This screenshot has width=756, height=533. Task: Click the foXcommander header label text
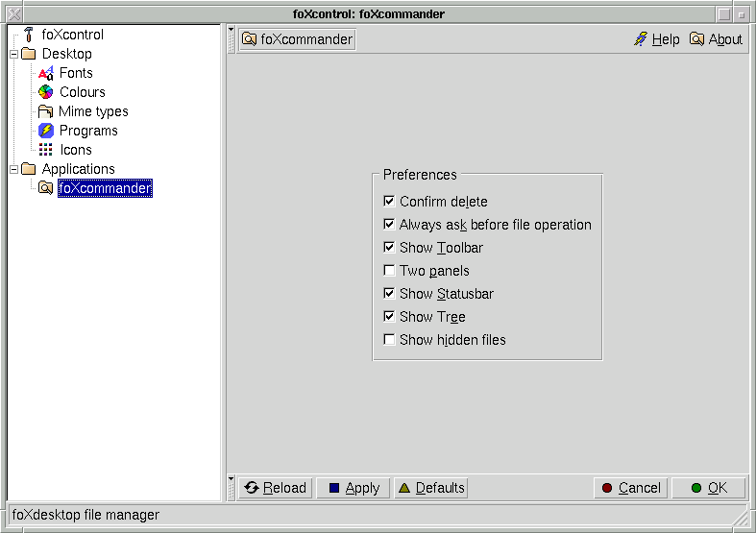tap(306, 39)
